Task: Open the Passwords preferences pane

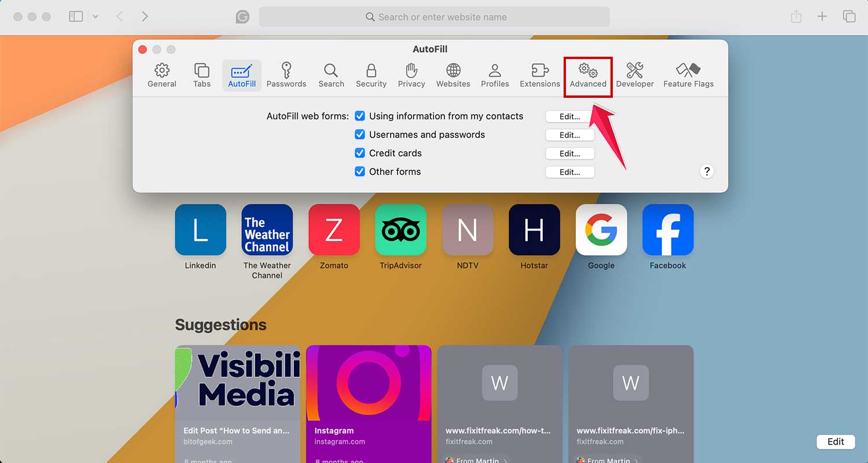Action: [286, 75]
